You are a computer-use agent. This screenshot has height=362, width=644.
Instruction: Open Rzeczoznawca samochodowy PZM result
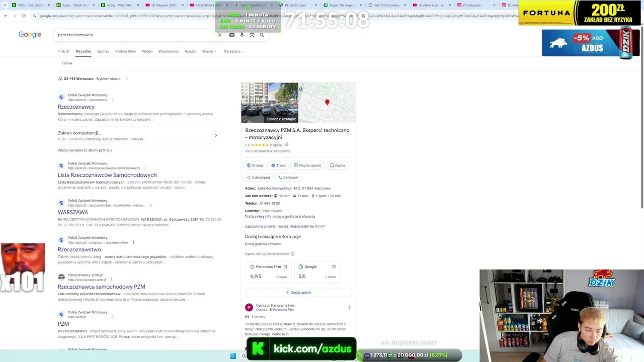pyautogui.click(x=102, y=287)
